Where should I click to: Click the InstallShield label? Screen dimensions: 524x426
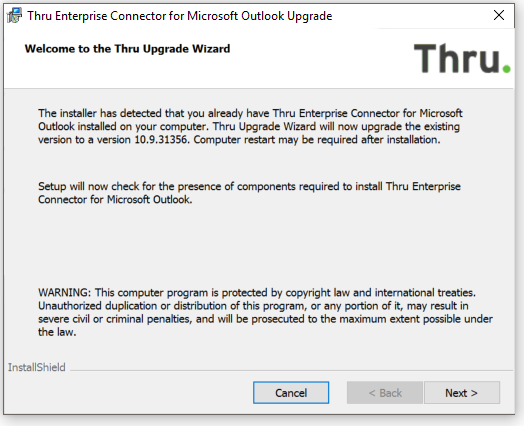pos(37,368)
